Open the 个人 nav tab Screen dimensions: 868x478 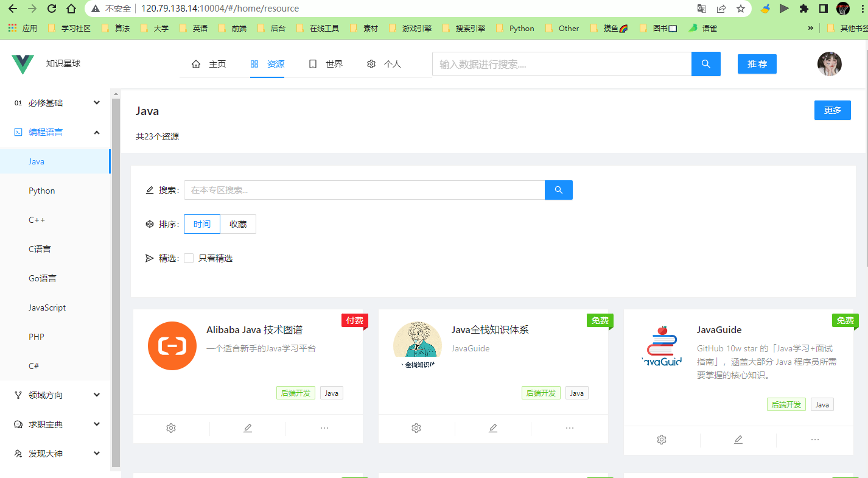(x=384, y=64)
